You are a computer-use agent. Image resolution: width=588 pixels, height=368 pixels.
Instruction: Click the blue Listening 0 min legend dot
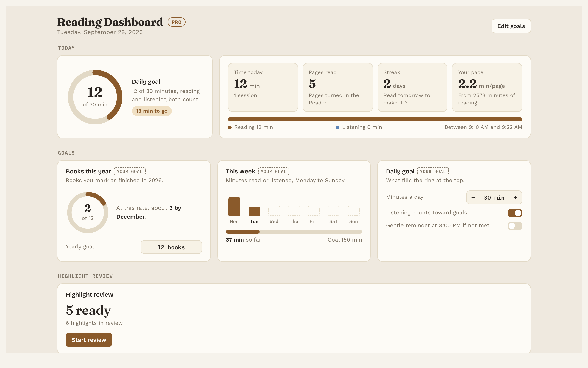pos(337,127)
